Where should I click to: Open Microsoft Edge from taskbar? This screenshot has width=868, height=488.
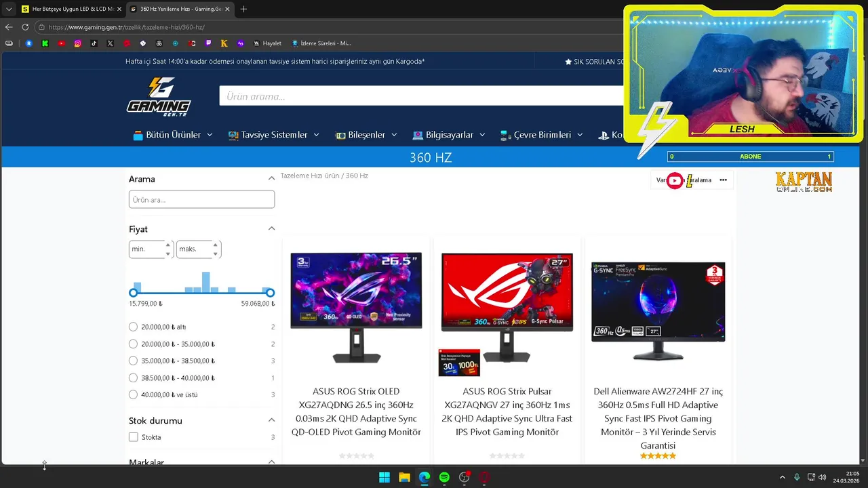pyautogui.click(x=425, y=477)
